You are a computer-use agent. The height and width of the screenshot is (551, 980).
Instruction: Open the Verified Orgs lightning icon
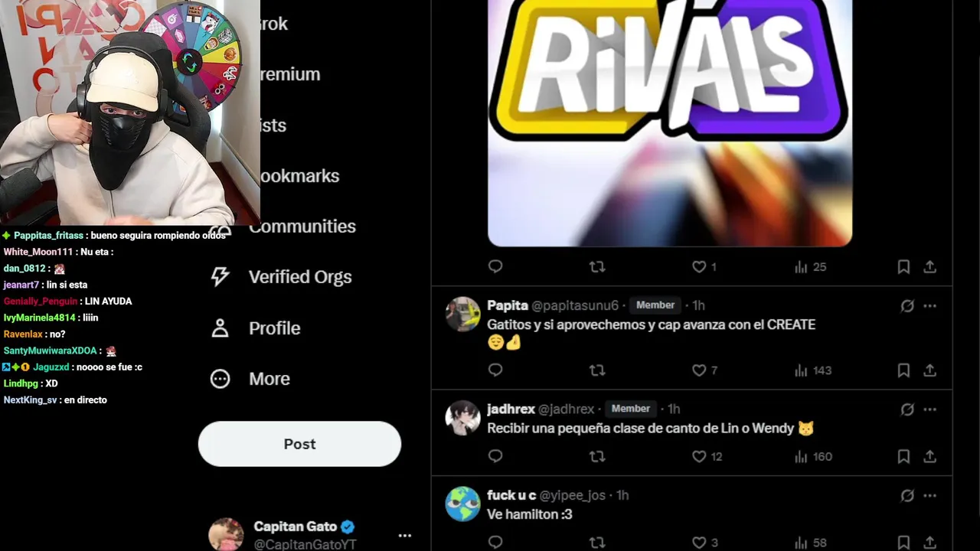click(x=220, y=277)
